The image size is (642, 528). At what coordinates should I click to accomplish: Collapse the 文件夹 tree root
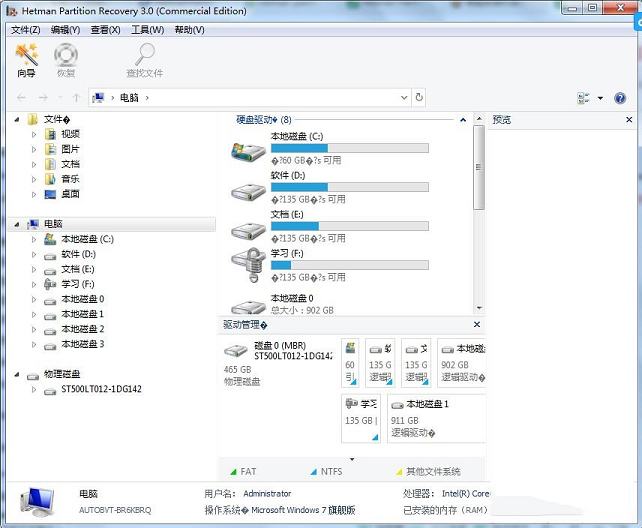17,120
